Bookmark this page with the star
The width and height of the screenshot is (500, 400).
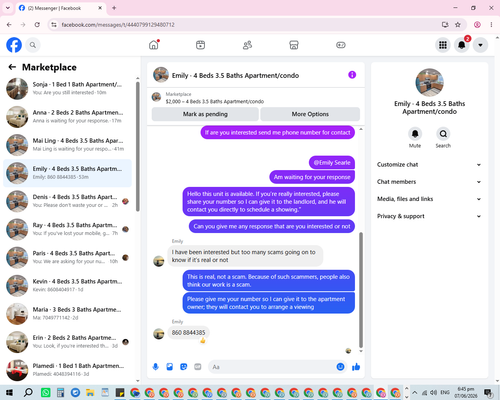pyautogui.click(x=458, y=25)
